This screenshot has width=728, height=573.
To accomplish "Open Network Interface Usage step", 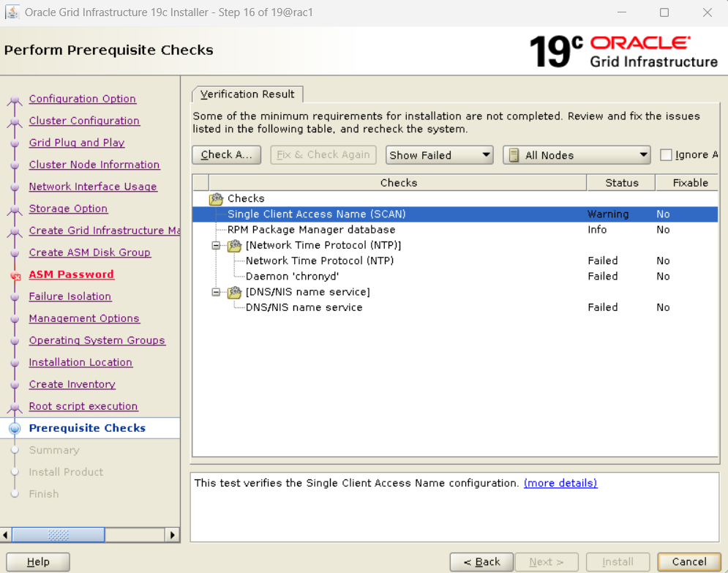I will point(93,186).
